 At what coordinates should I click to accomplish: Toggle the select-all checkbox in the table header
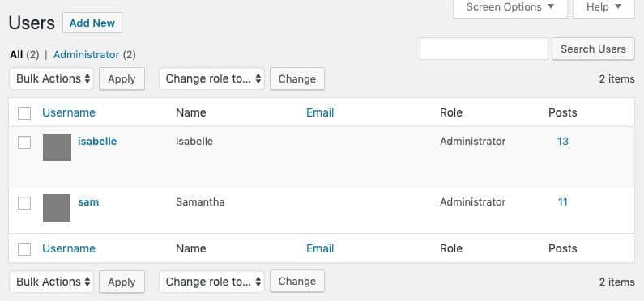24,113
